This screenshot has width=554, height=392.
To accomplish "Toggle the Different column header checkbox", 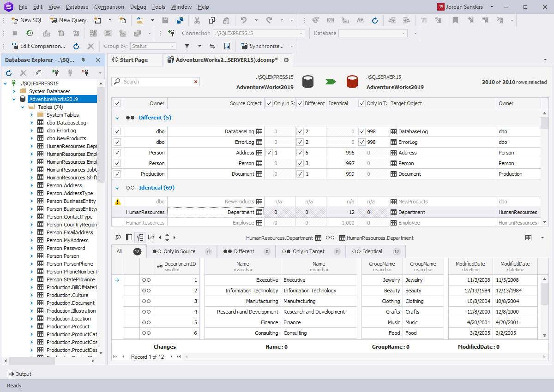I will pos(300,103).
